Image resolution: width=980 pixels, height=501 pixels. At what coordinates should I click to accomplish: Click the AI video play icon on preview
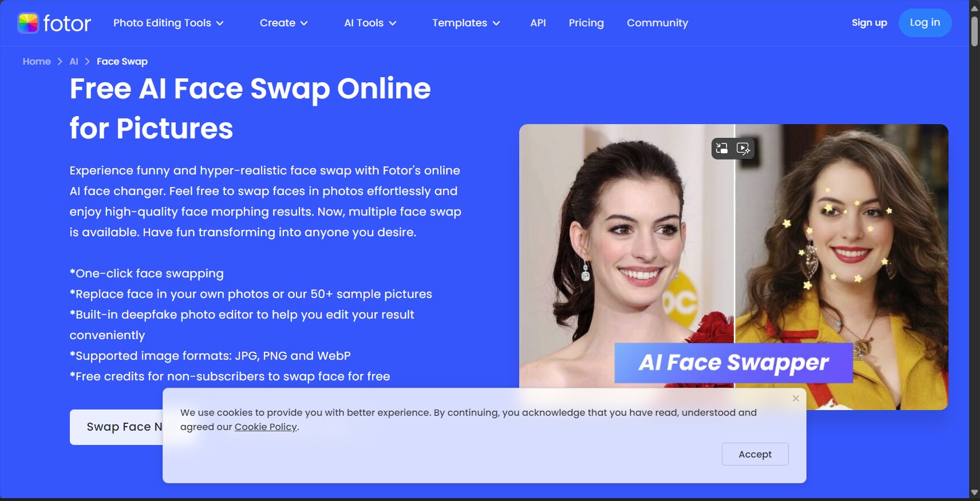pos(743,148)
